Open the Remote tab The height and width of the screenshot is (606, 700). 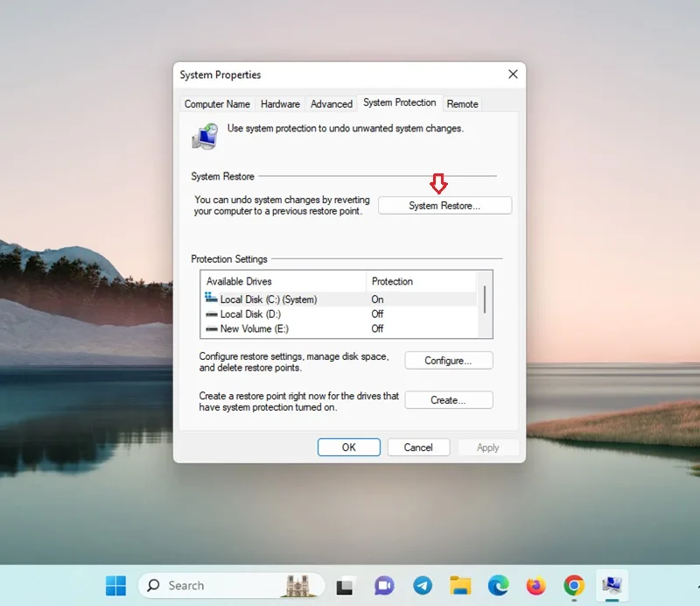tap(462, 103)
